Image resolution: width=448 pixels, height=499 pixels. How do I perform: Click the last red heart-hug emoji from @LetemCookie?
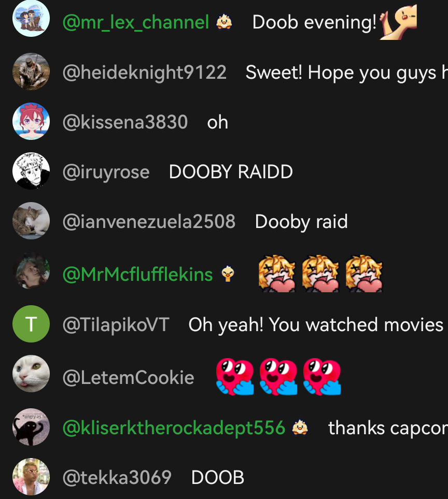321,377
